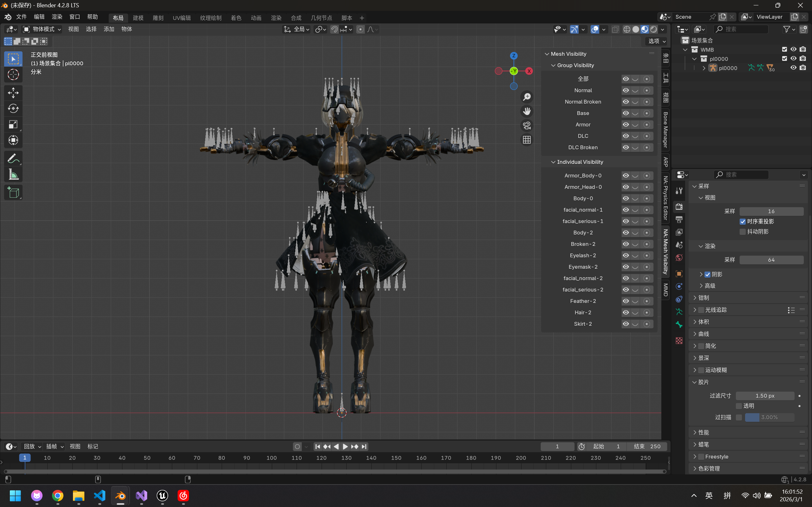Viewport: 812px width, 507px height.
Task: Select the Move tool in the toolbar
Action: pos(13,93)
